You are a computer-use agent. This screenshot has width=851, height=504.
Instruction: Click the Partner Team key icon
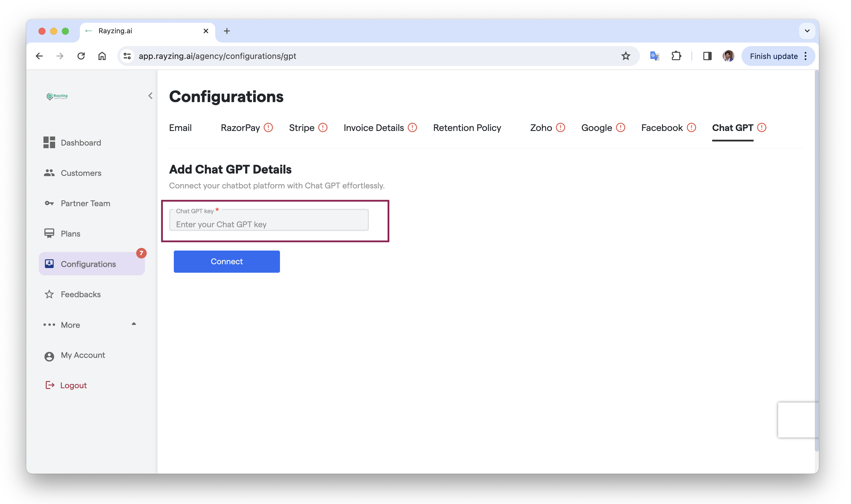pos(49,203)
